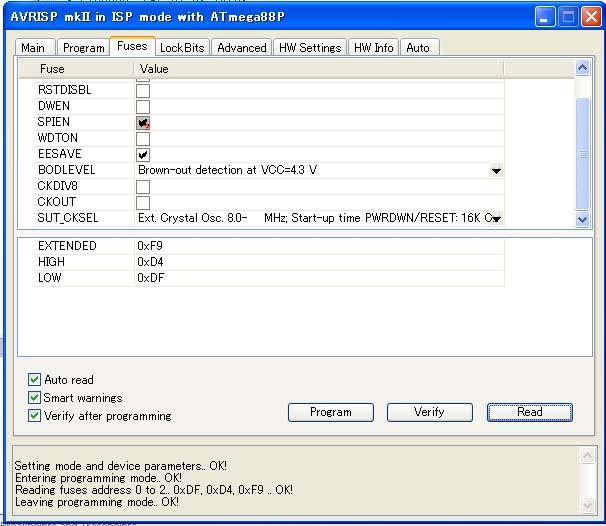
Task: Enable the WDTON fuse checkbox
Action: tap(143, 139)
